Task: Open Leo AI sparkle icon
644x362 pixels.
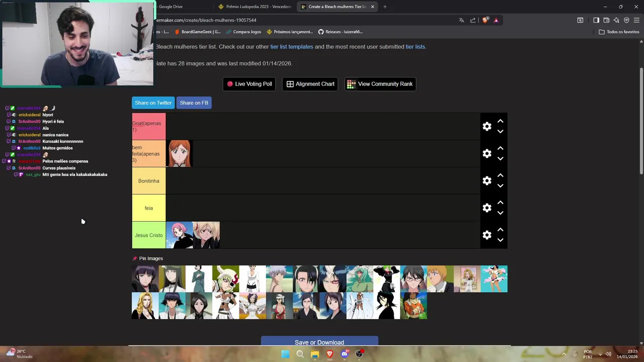Action: pos(616,20)
